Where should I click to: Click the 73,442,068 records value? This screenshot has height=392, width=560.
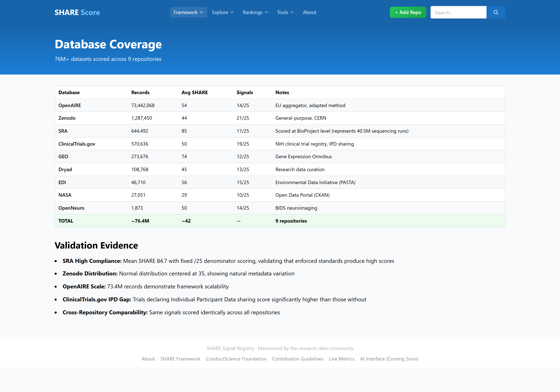(x=143, y=105)
